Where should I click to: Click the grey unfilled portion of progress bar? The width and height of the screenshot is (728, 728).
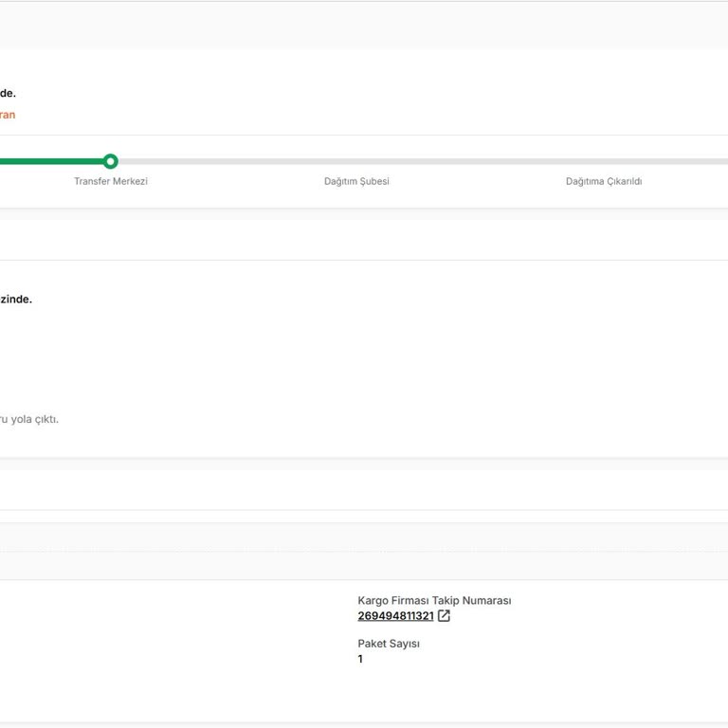[x=423, y=161]
